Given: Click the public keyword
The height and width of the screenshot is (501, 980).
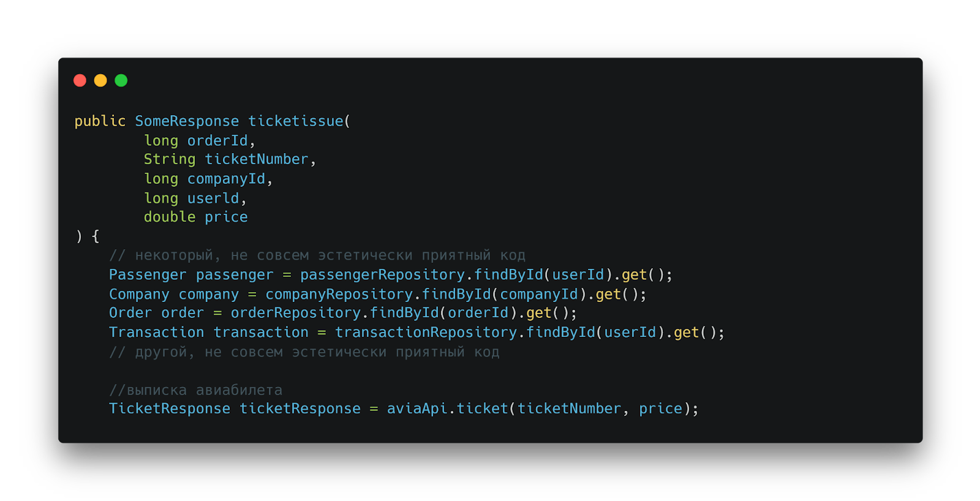Looking at the screenshot, I should (100, 121).
